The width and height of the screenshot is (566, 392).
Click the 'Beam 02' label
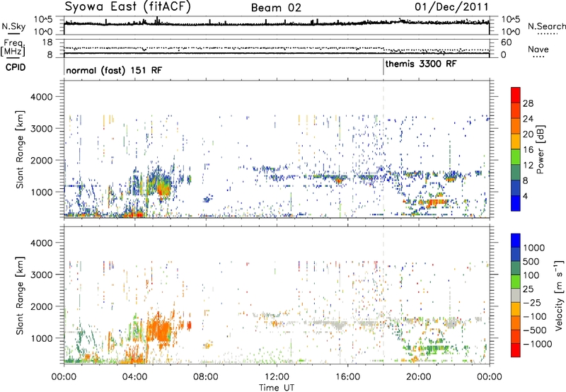[276, 8]
